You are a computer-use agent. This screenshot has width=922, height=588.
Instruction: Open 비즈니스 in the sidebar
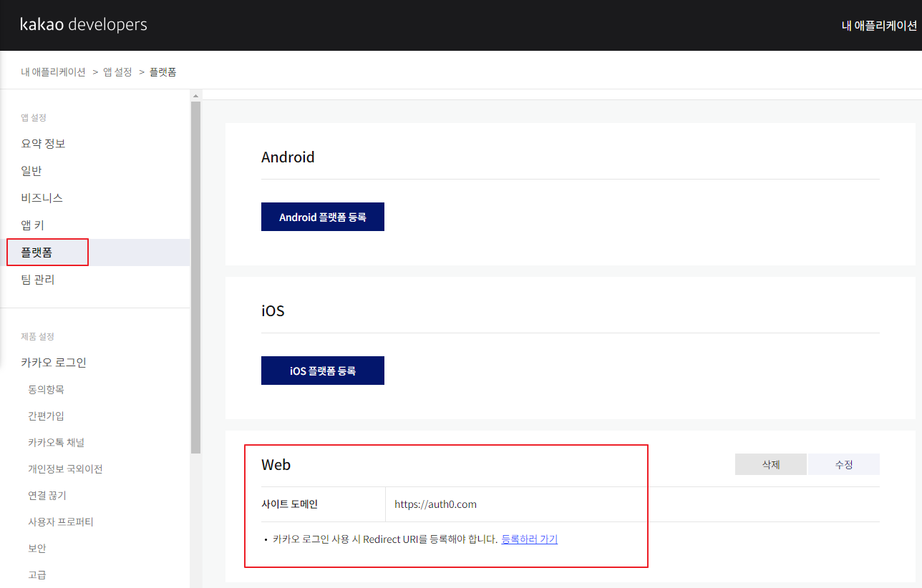click(42, 198)
